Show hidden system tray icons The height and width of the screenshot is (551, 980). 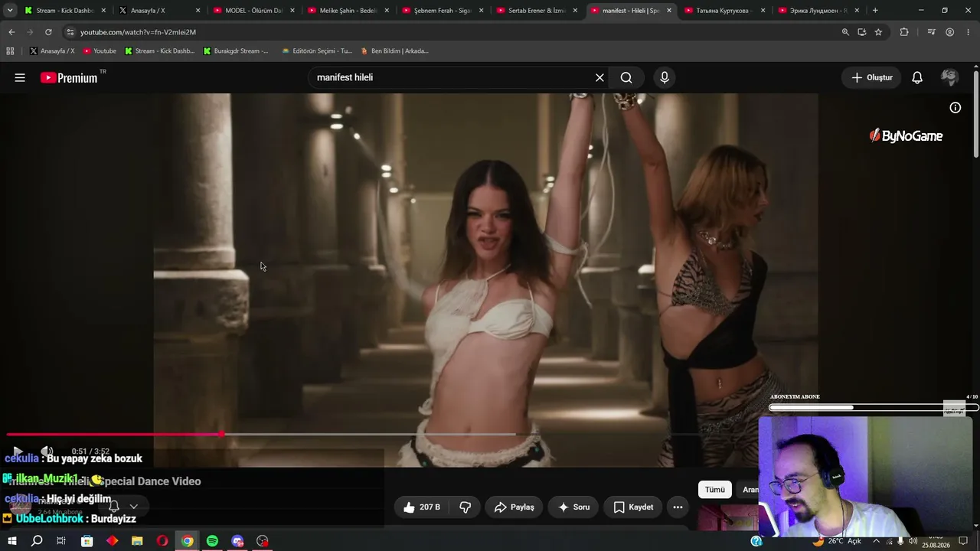tap(876, 541)
